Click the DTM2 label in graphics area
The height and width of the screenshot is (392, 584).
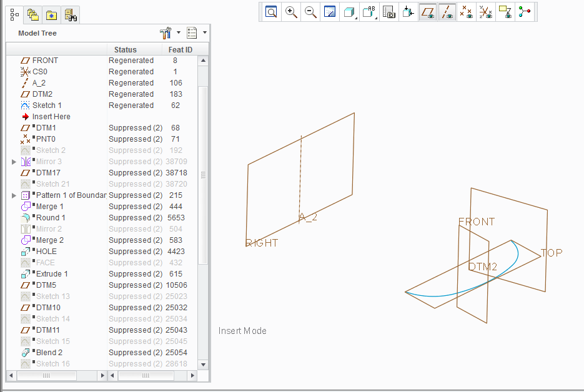coord(483,267)
